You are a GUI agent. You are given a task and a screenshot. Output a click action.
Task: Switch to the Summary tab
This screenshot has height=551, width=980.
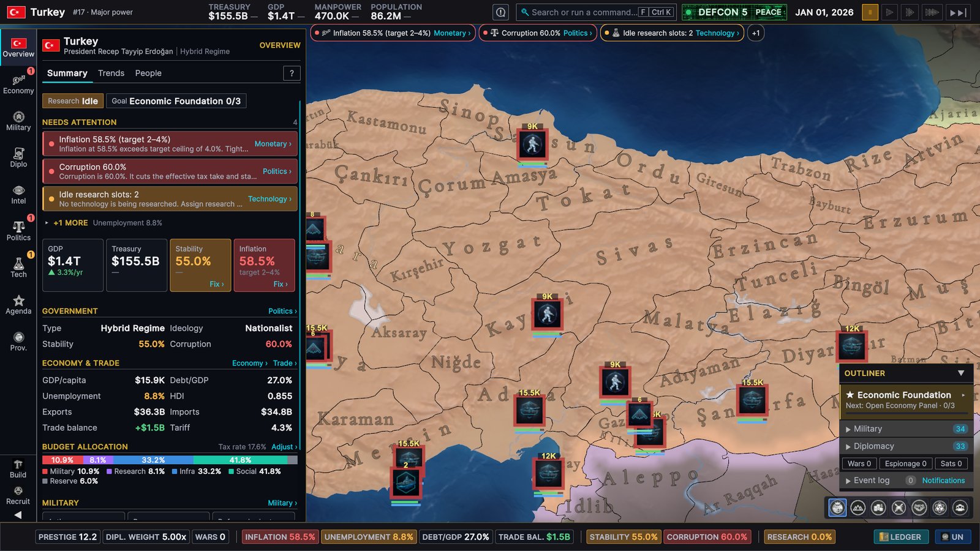67,73
